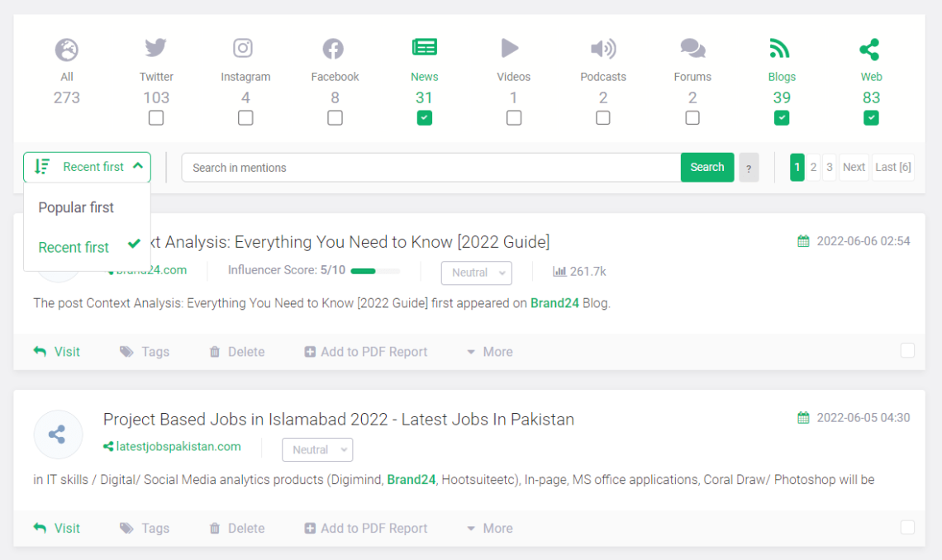
Task: Open the latestjobspakistan.com link
Action: click(x=178, y=447)
